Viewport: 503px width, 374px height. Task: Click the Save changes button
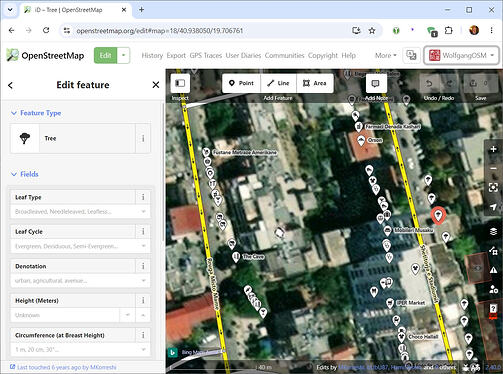click(480, 83)
